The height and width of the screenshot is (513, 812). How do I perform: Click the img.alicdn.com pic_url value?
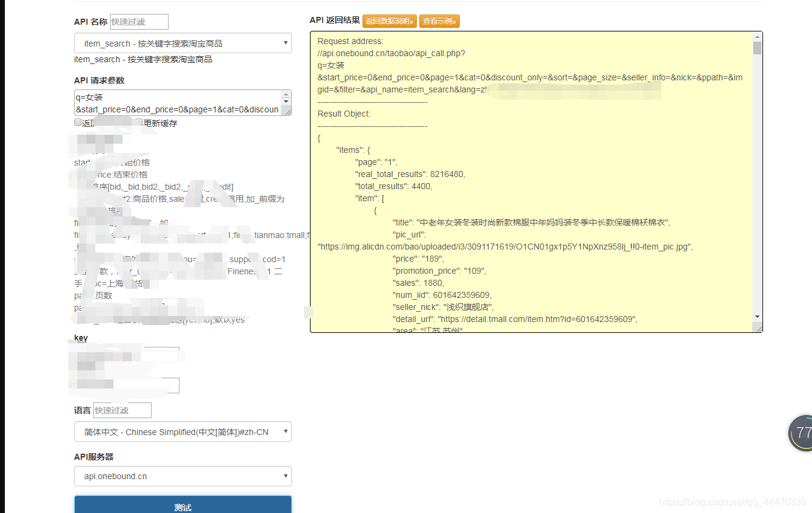(505, 247)
